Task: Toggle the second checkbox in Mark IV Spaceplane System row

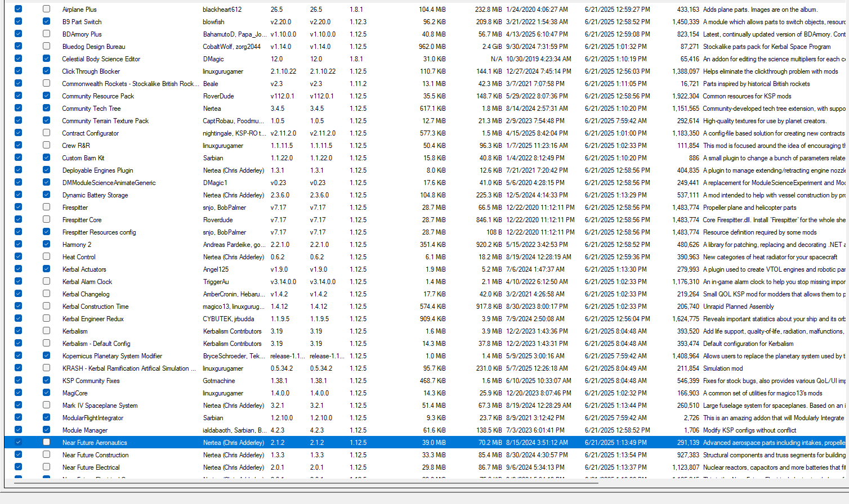Action: coord(46,405)
